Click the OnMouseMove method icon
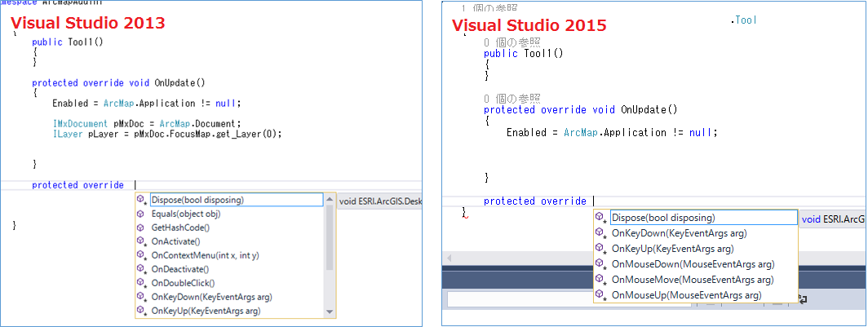 [x=600, y=280]
